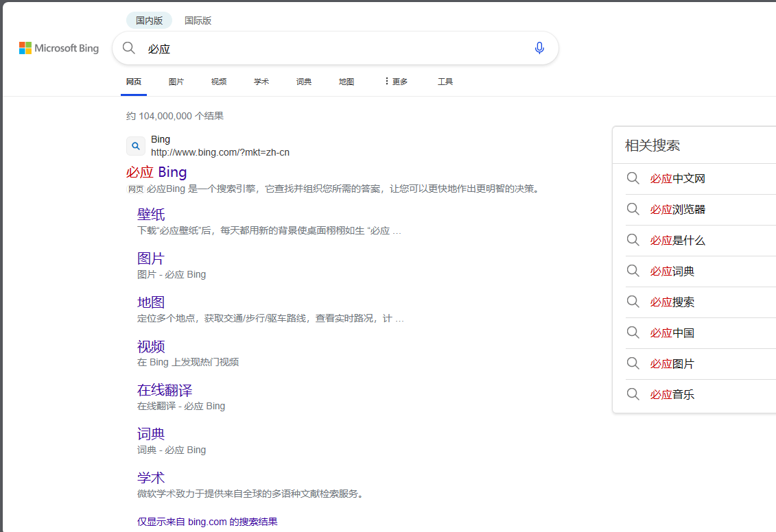
Task: Switch to the 图片 tab
Action: [x=176, y=82]
